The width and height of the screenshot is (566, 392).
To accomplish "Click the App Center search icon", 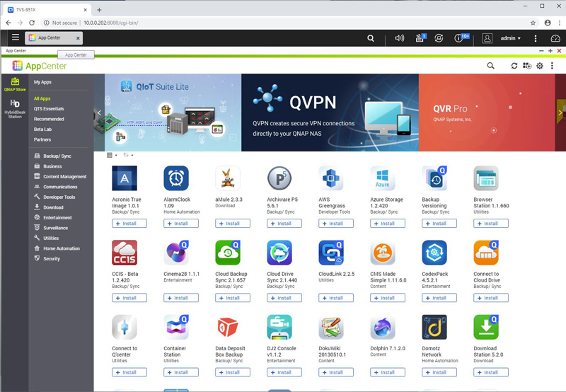I will pos(490,66).
